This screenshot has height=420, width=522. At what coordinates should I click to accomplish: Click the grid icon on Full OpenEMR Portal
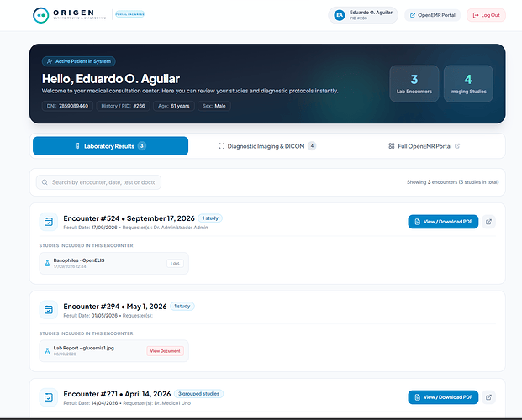(x=392, y=146)
